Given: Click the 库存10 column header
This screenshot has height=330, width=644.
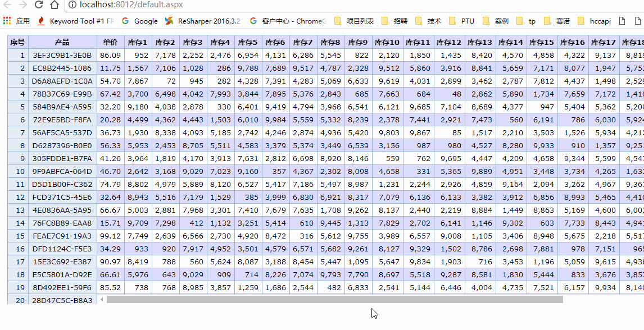Looking at the screenshot, I should tap(387, 42).
